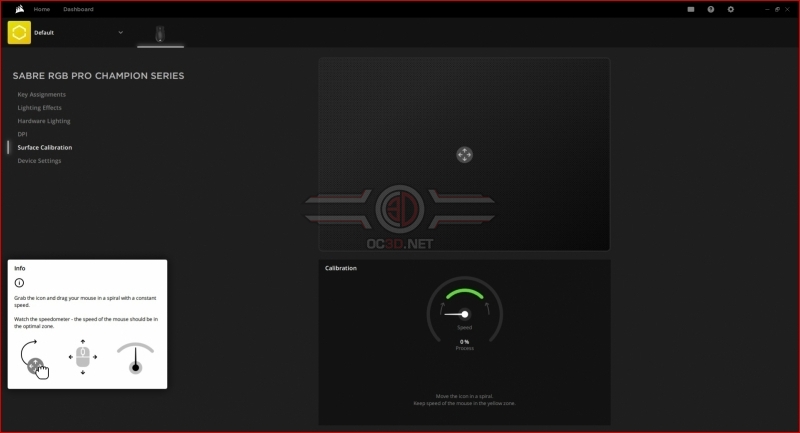Click the green optimal zone arc
This screenshot has height=433, width=800.
[464, 292]
